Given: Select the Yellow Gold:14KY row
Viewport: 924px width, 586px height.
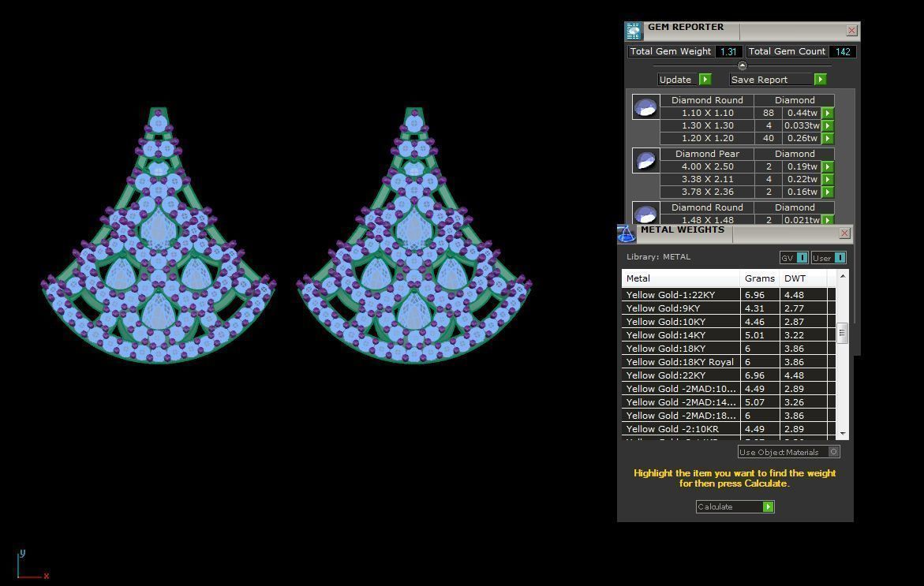Looking at the screenshot, I should [728, 335].
